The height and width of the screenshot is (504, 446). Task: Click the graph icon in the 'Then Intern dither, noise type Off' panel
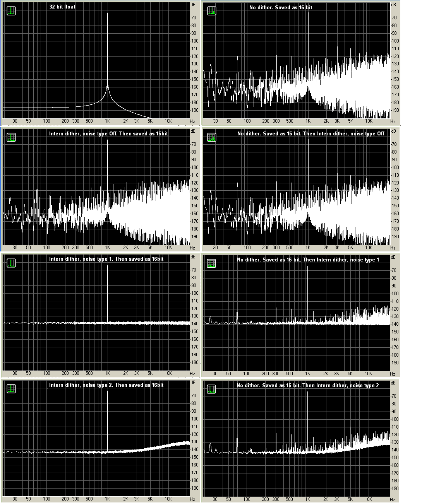click(x=212, y=137)
